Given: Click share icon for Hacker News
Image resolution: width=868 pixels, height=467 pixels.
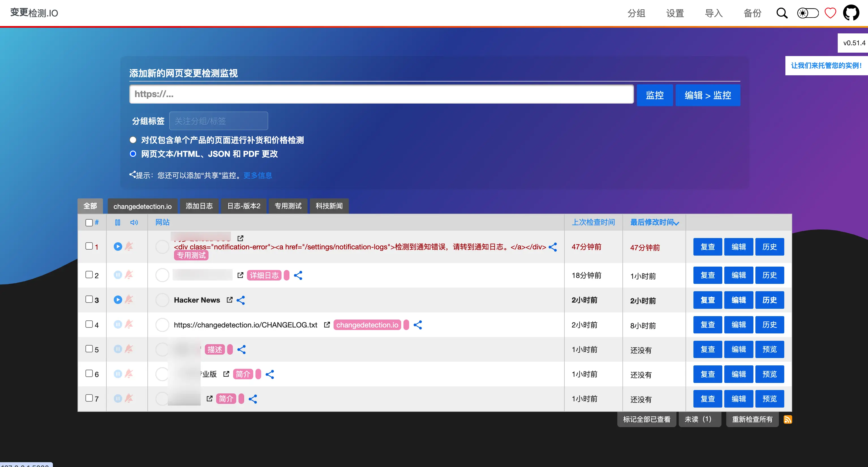Looking at the screenshot, I should (240, 300).
